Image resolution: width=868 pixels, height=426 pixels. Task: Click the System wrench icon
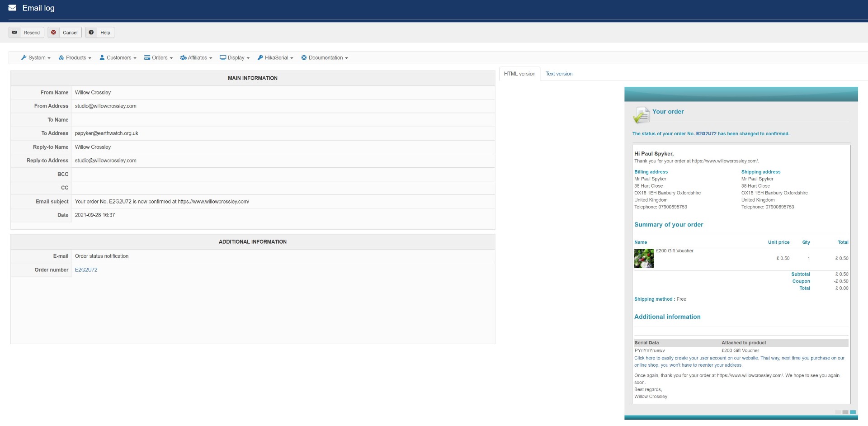pos(24,57)
